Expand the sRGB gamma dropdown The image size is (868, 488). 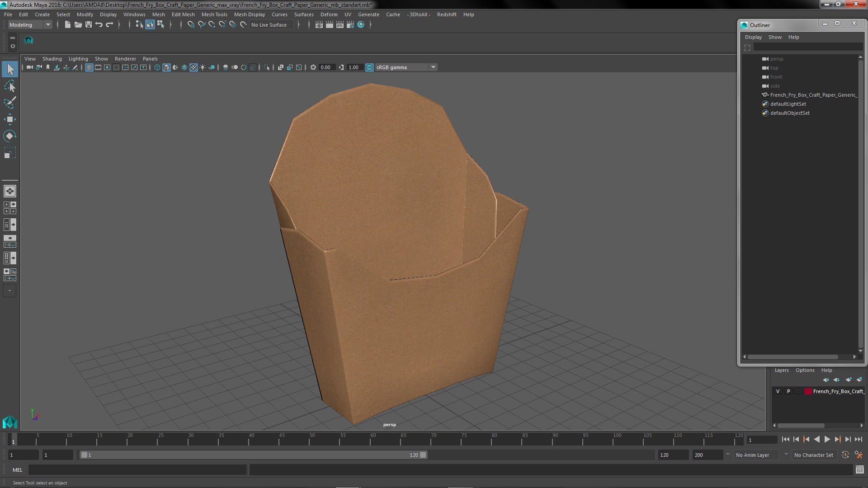tap(433, 67)
